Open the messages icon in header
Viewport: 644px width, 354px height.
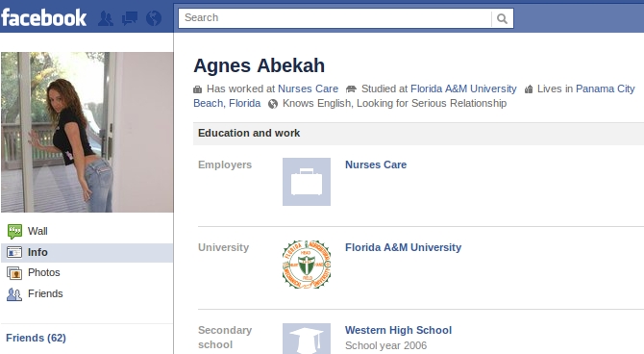coord(130,18)
